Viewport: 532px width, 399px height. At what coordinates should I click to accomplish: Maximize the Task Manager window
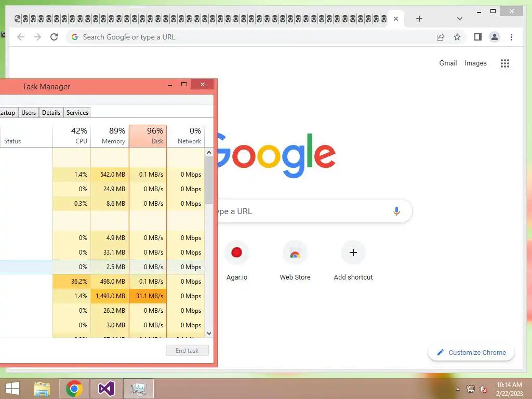click(x=183, y=85)
